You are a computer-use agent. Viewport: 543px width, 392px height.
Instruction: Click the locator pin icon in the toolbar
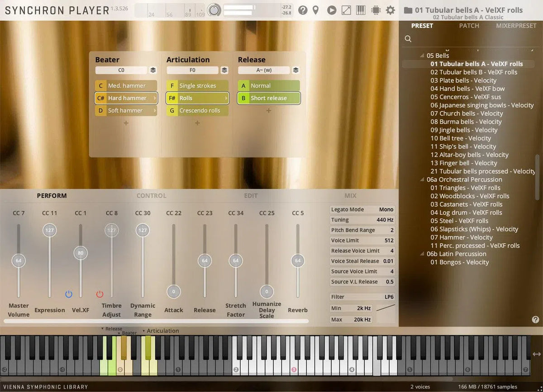pyautogui.click(x=316, y=10)
